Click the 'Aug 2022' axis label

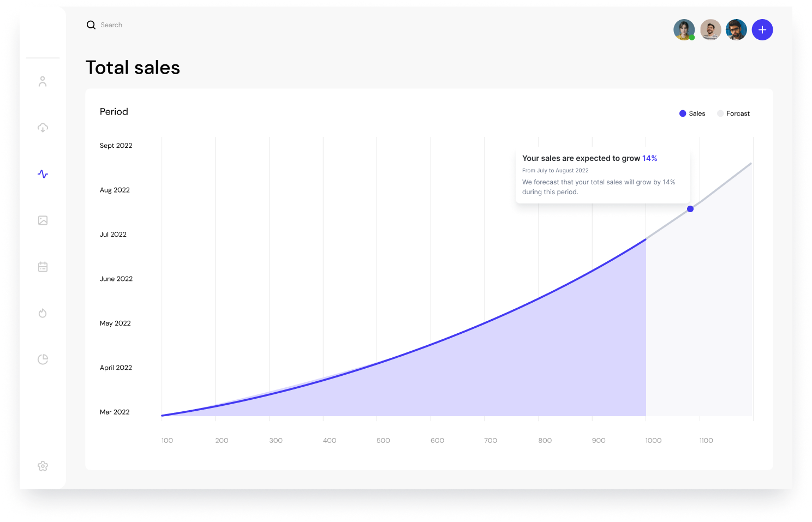tap(115, 190)
